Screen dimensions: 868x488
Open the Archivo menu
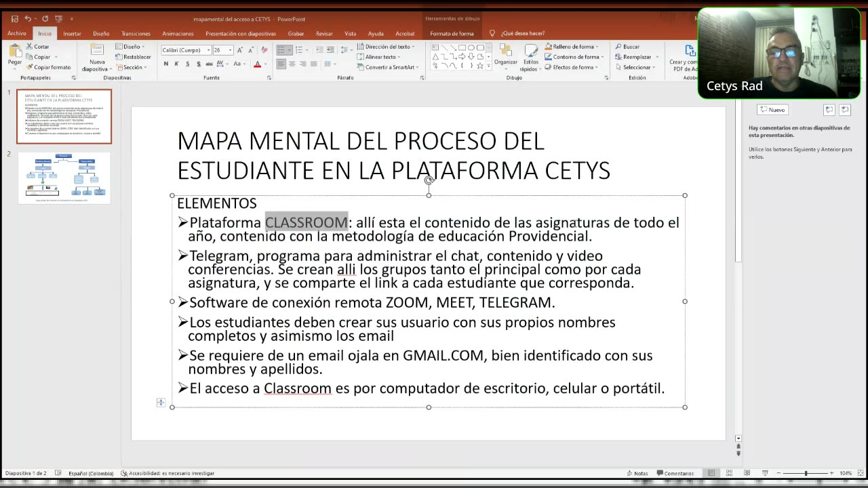pyautogui.click(x=17, y=33)
